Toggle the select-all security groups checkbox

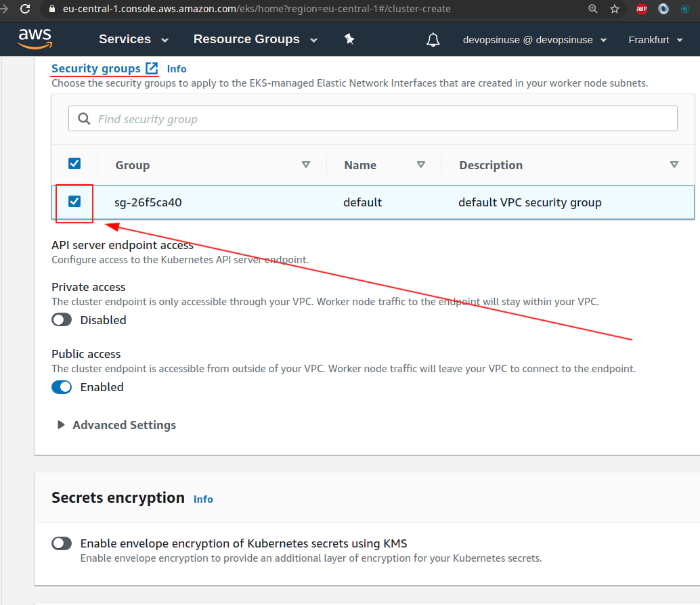click(74, 163)
